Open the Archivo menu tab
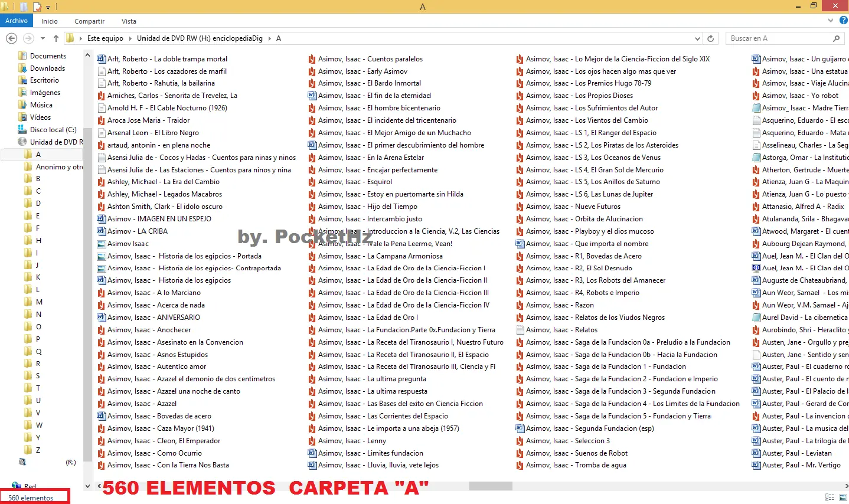Screen dimensions: 849x504 (17, 21)
